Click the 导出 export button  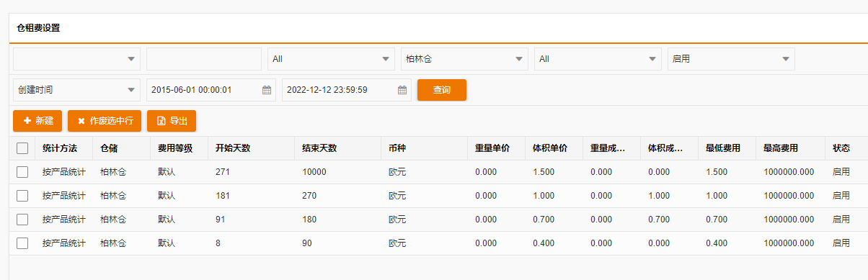[172, 121]
